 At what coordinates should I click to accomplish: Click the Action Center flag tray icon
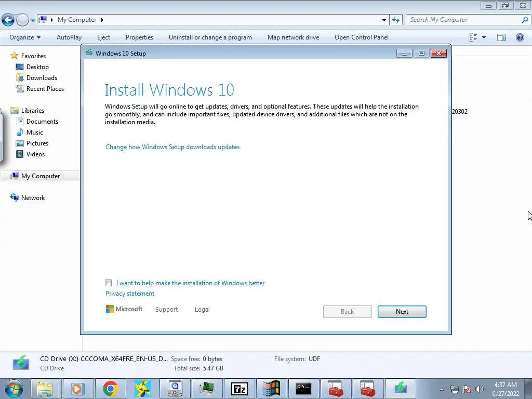coord(467,389)
